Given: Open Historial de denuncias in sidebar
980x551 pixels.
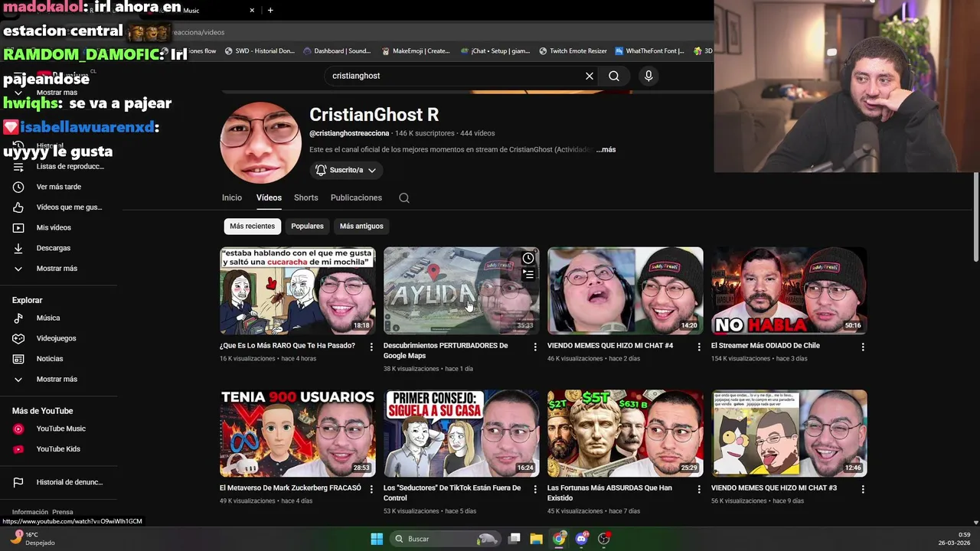Looking at the screenshot, I should pyautogui.click(x=59, y=482).
